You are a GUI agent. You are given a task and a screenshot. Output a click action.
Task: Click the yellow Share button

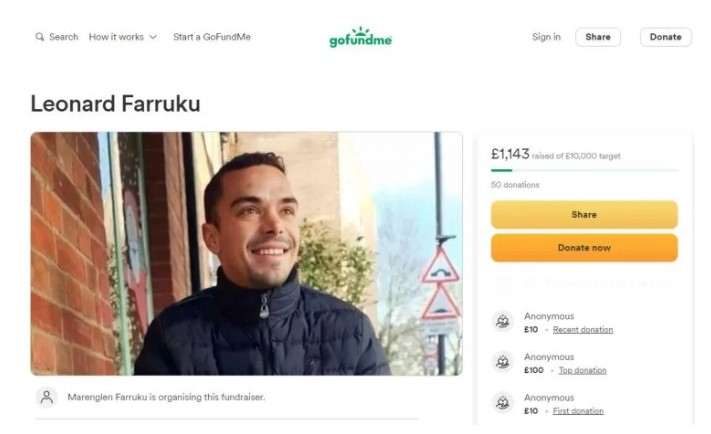[584, 215]
